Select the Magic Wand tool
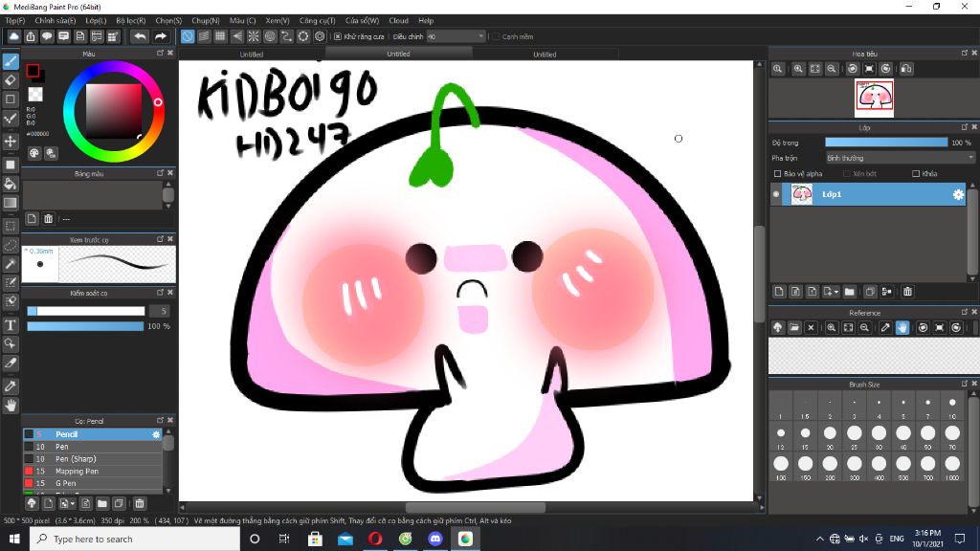 click(x=11, y=264)
